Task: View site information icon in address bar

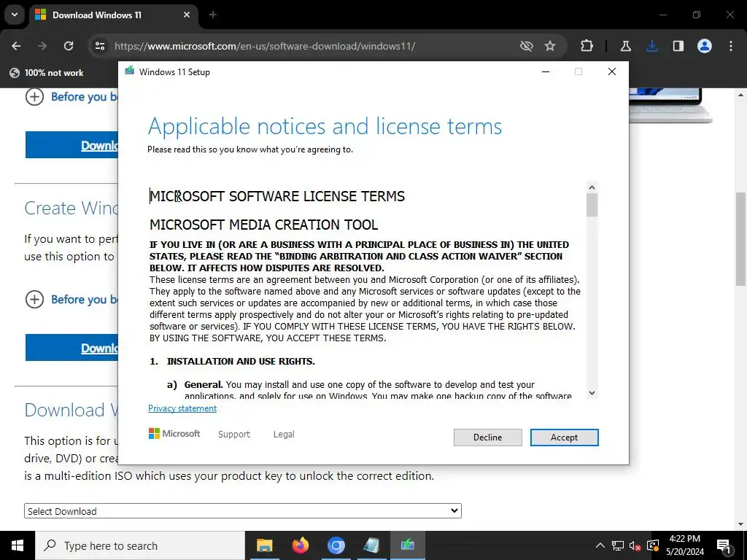Action: pos(99,46)
